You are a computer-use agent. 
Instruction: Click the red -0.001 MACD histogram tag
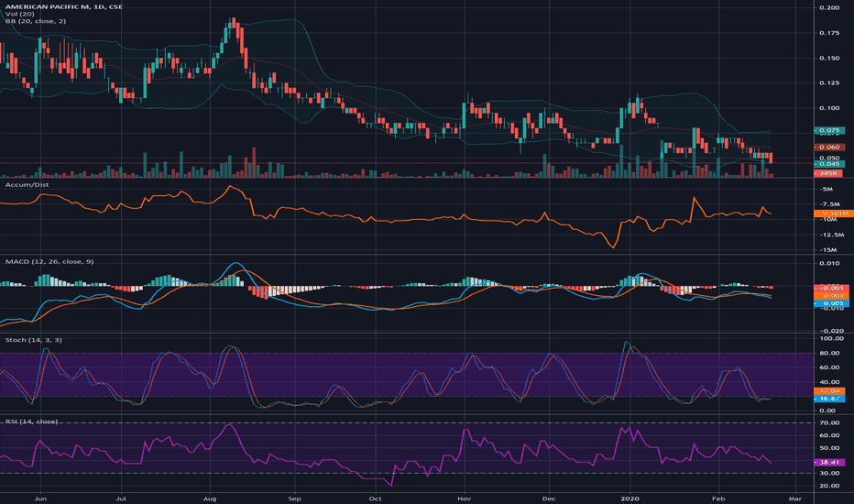pyautogui.click(x=831, y=288)
